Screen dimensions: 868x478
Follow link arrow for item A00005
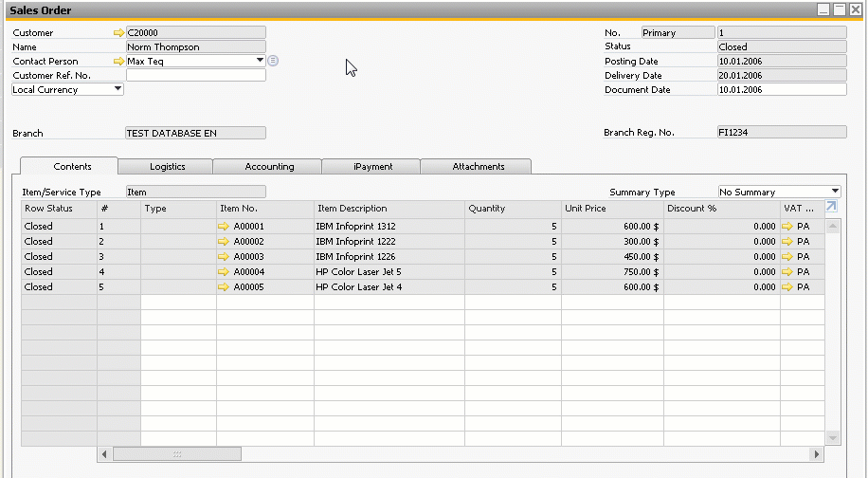(223, 287)
